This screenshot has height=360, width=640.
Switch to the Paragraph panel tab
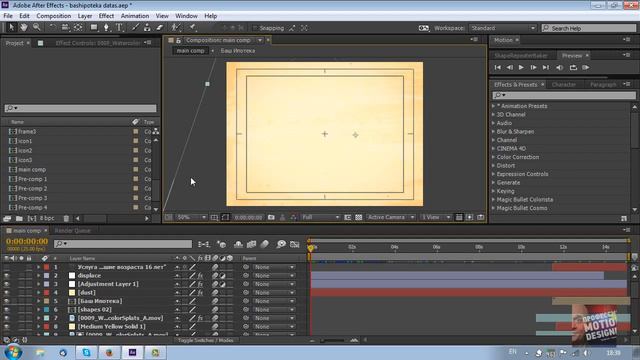pos(603,84)
